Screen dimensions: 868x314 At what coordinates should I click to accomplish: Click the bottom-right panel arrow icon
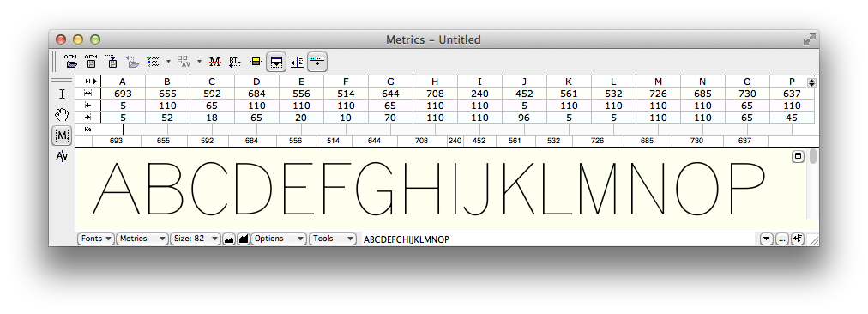click(x=797, y=239)
